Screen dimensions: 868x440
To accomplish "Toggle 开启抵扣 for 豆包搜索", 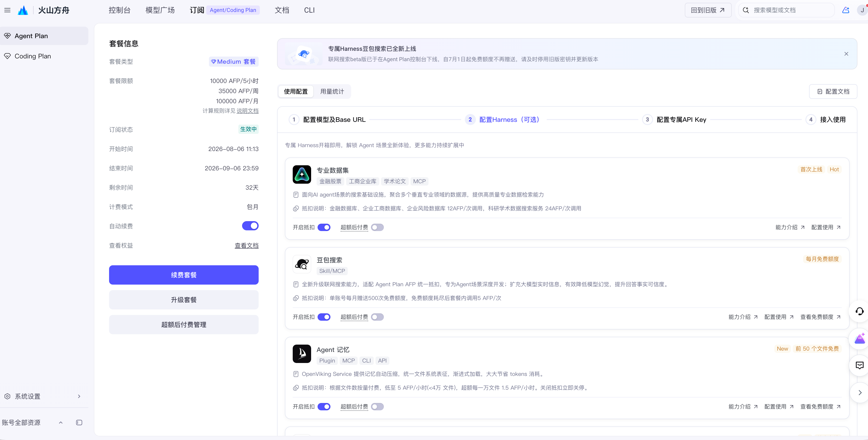I will coord(324,317).
